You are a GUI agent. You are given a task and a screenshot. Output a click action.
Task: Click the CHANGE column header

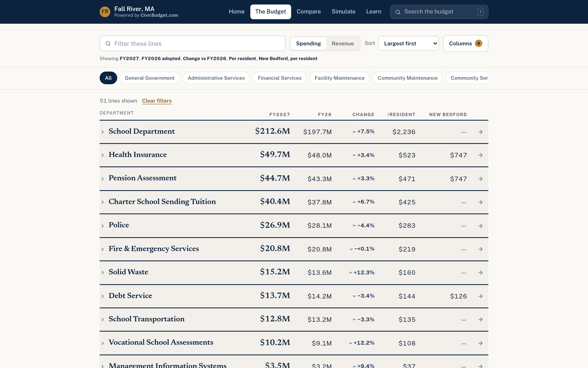(x=363, y=115)
